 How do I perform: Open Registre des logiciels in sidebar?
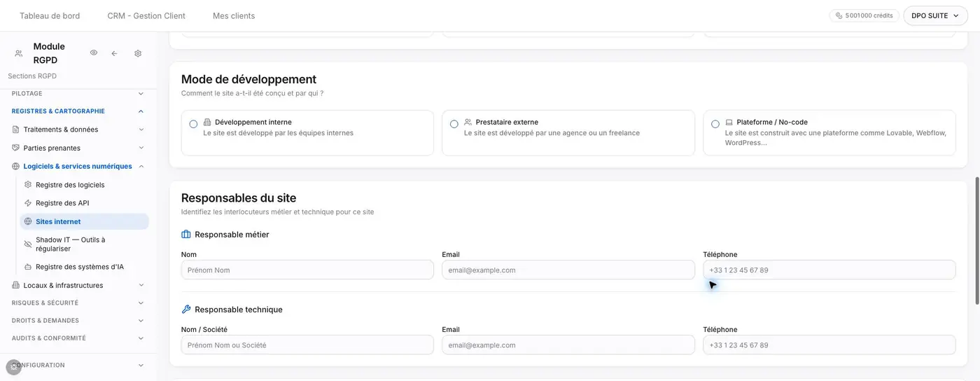pyautogui.click(x=84, y=185)
